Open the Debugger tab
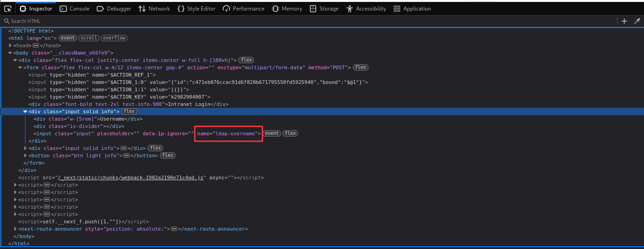This screenshot has width=644, height=249. pyautogui.click(x=114, y=9)
